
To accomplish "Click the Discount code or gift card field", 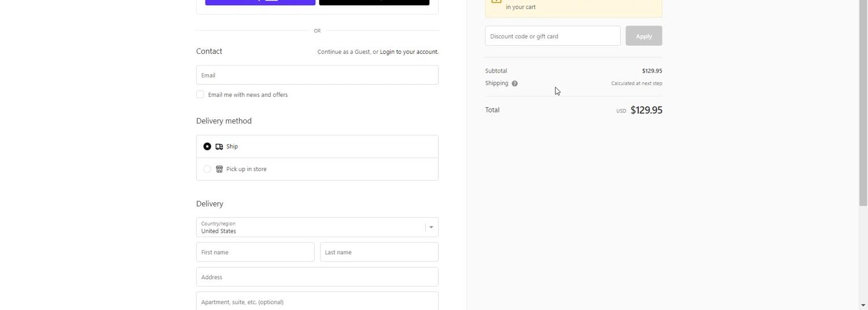I will click(552, 36).
